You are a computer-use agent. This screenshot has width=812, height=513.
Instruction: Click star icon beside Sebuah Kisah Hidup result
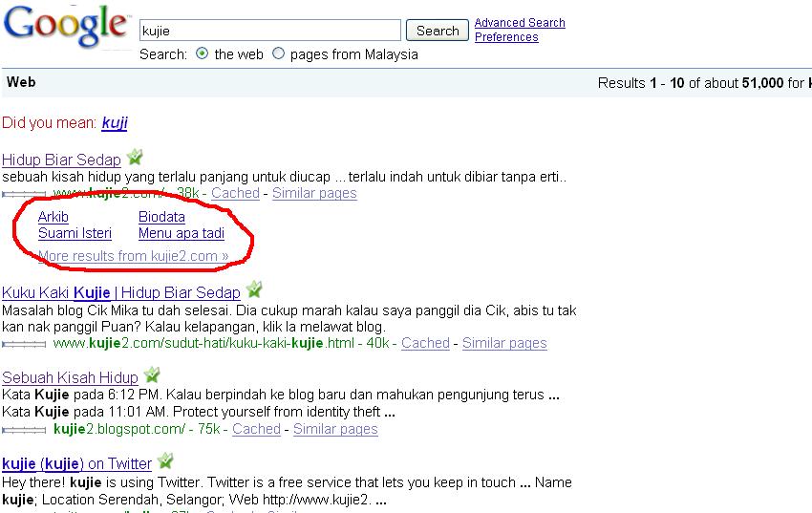(152, 375)
